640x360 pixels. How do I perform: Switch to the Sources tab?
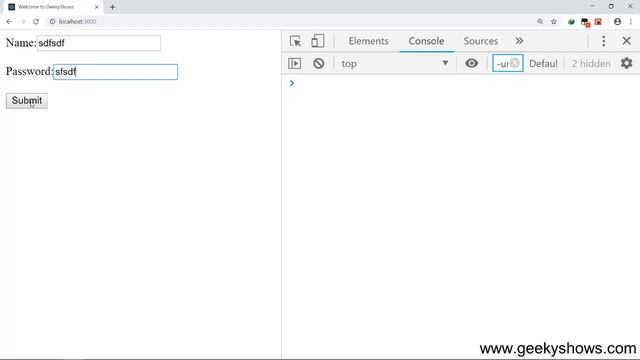pyautogui.click(x=480, y=41)
